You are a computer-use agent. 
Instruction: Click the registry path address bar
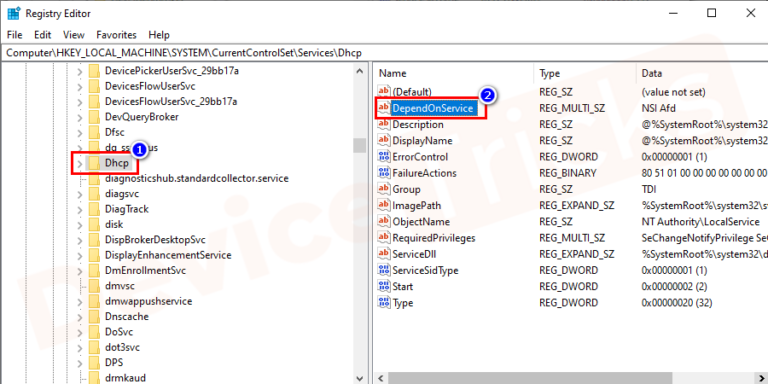click(384, 52)
